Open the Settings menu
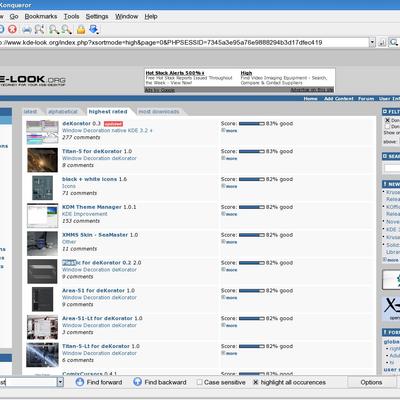Viewport: 400px width, 400px height. tap(97, 16)
